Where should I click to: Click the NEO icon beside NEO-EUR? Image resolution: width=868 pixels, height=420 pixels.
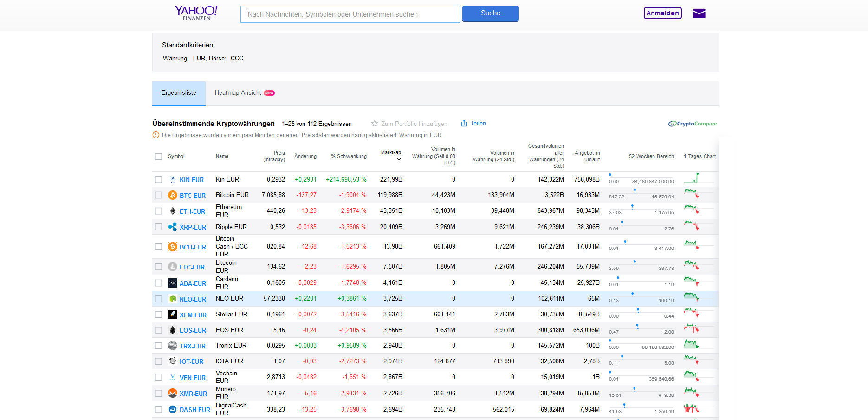(173, 299)
